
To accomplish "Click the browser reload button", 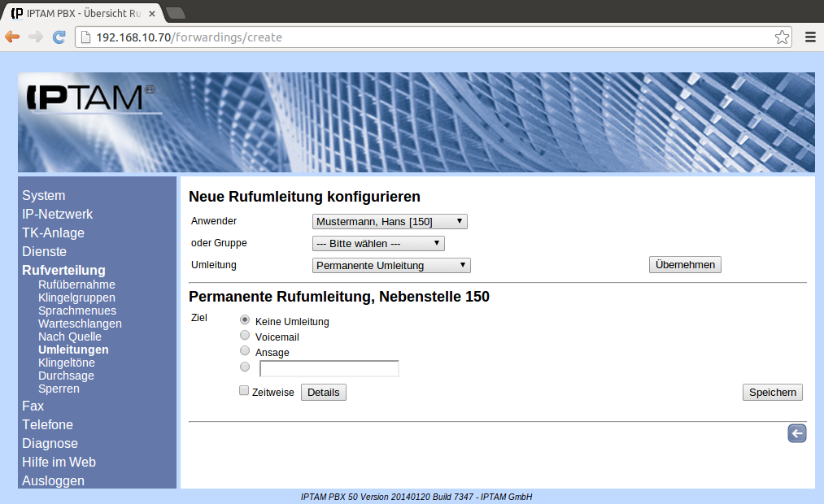I will [x=59, y=37].
